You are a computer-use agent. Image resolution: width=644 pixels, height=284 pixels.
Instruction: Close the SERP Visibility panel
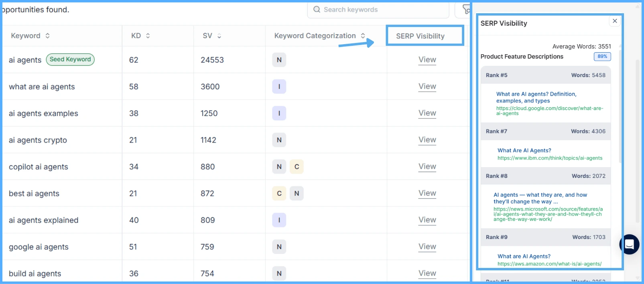tap(615, 21)
